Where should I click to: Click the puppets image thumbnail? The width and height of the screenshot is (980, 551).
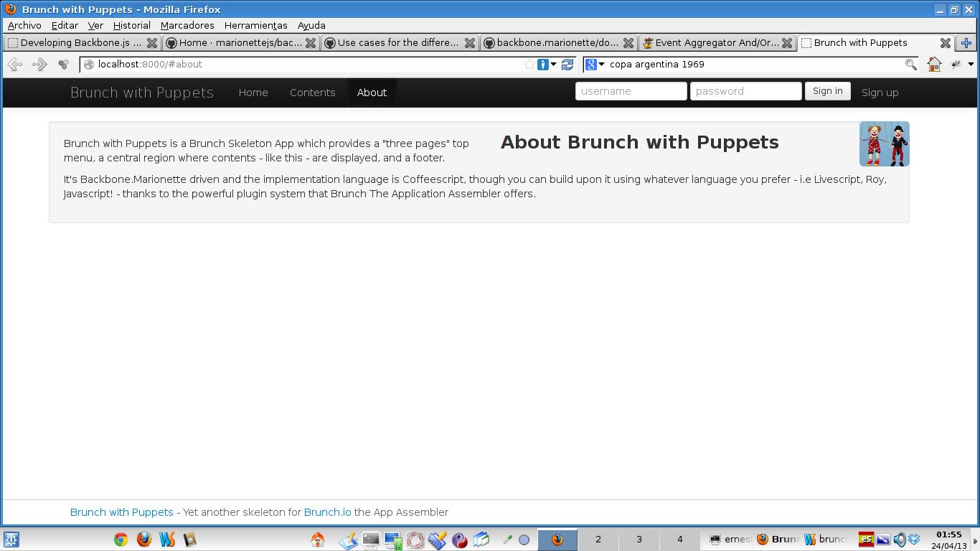tap(884, 144)
